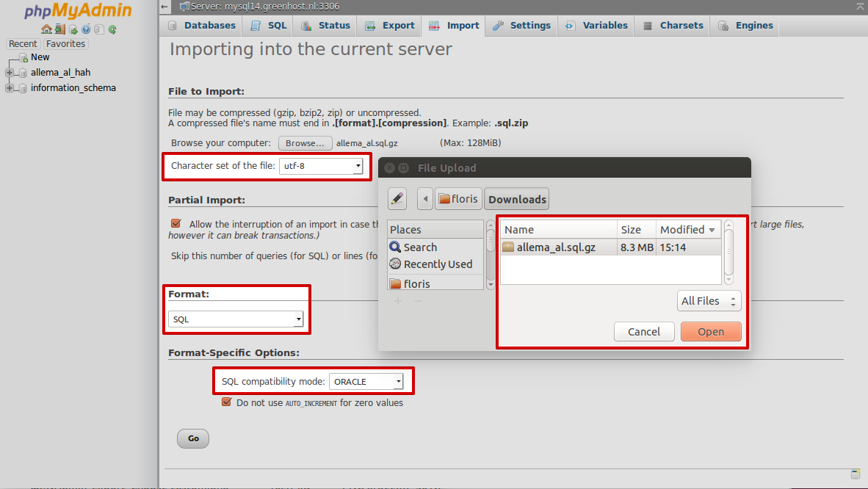Viewport: 868px width, 489px height.
Task: Click the 8.3 MB size cell
Action: tap(637, 247)
